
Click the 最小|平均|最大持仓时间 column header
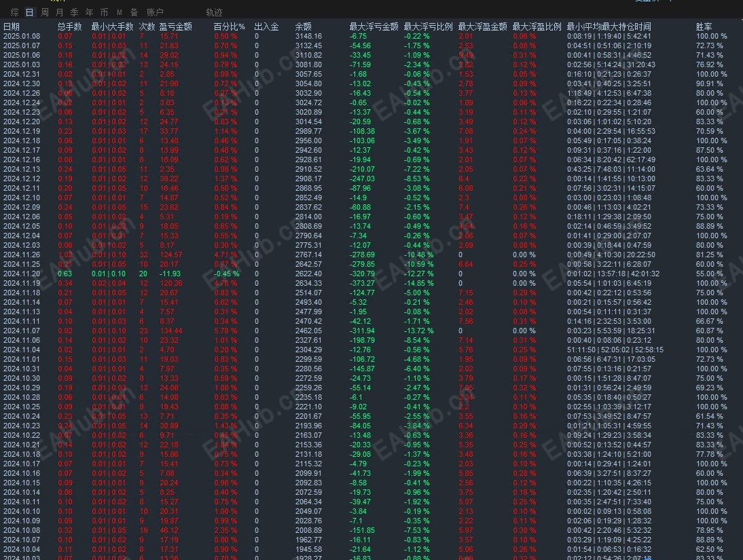[x=609, y=26]
